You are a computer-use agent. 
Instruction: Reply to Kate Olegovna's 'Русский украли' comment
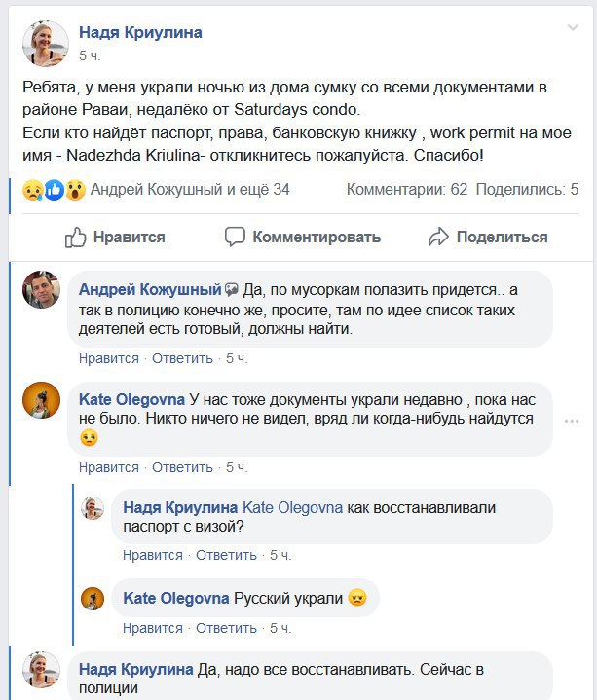click(x=226, y=628)
